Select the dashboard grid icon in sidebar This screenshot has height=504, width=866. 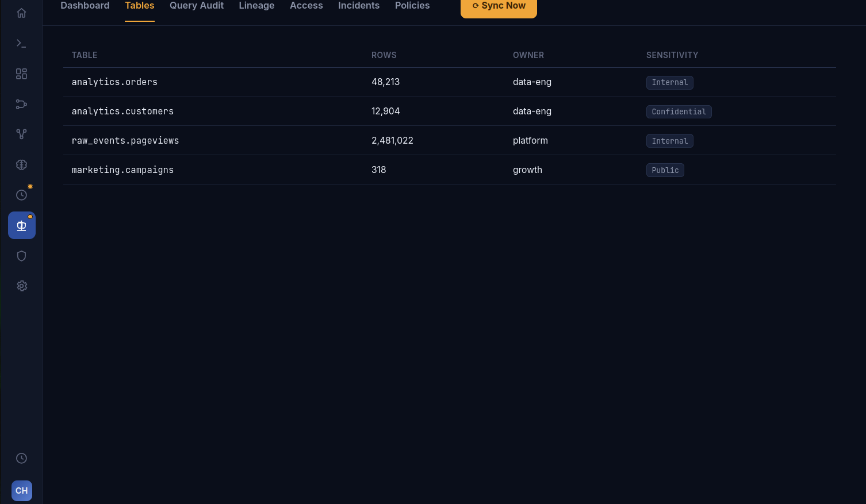pyautogui.click(x=21, y=74)
